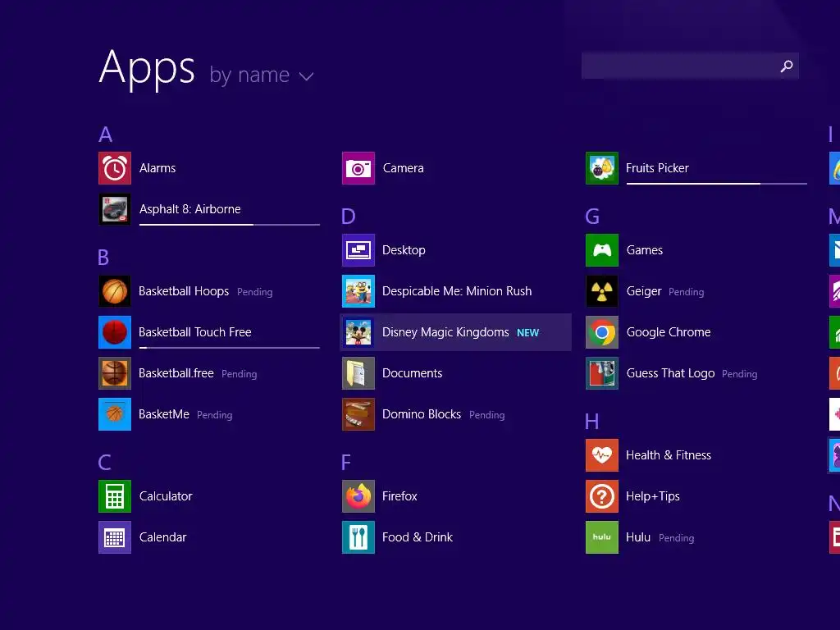Click the D group header

(x=348, y=217)
